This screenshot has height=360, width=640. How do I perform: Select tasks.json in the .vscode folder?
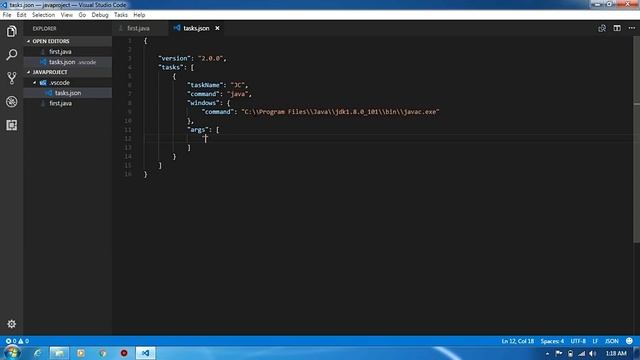coord(68,93)
